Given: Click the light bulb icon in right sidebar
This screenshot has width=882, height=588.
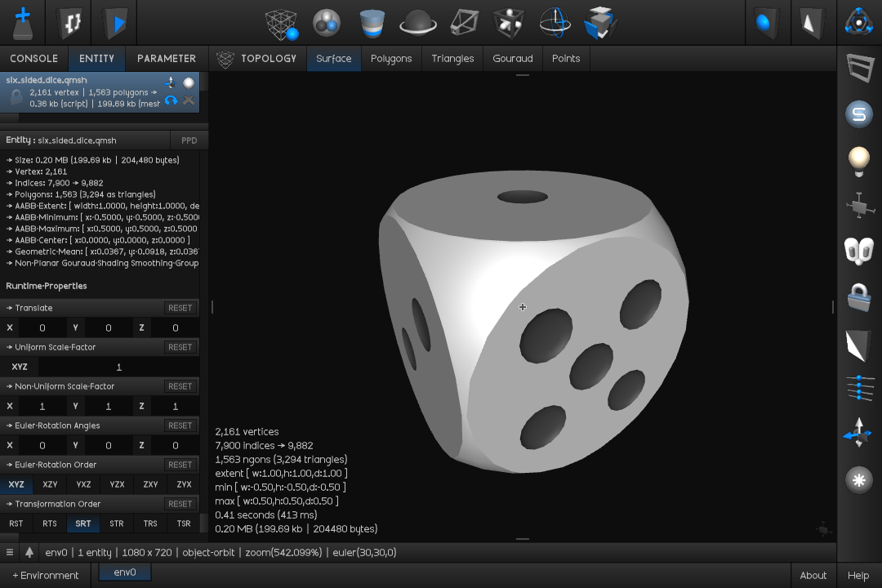Looking at the screenshot, I should click(x=858, y=161).
